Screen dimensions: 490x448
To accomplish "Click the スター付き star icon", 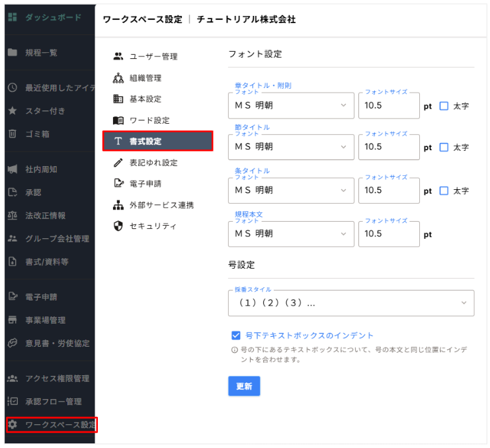I will 12,111.
